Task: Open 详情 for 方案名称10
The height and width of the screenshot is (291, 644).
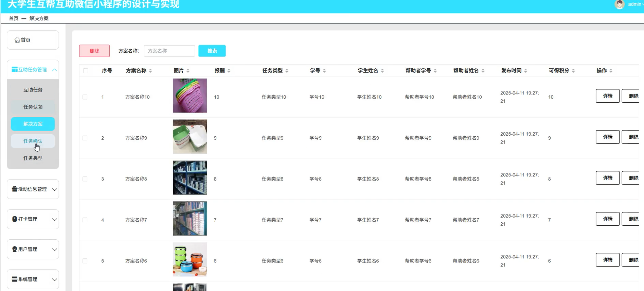Action: click(608, 96)
